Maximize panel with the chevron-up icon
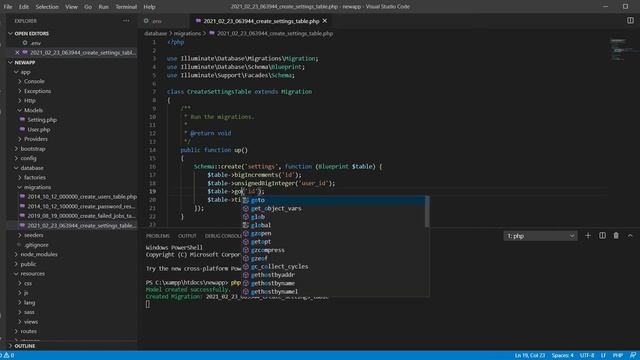The height and width of the screenshot is (360, 640). [x=630, y=236]
